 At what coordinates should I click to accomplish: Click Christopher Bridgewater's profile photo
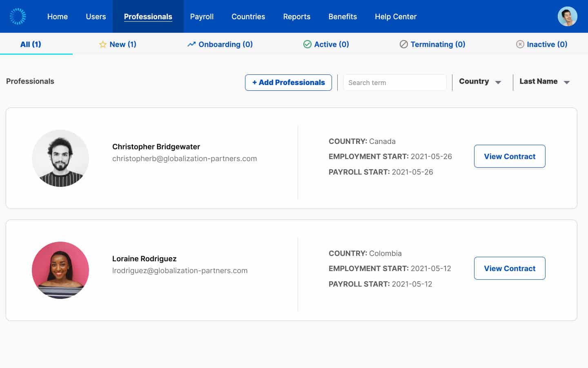point(60,158)
